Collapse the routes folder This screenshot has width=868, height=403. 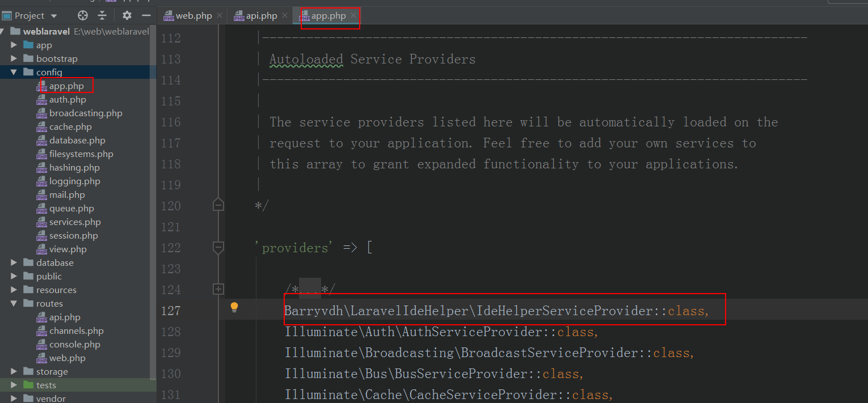coord(14,304)
